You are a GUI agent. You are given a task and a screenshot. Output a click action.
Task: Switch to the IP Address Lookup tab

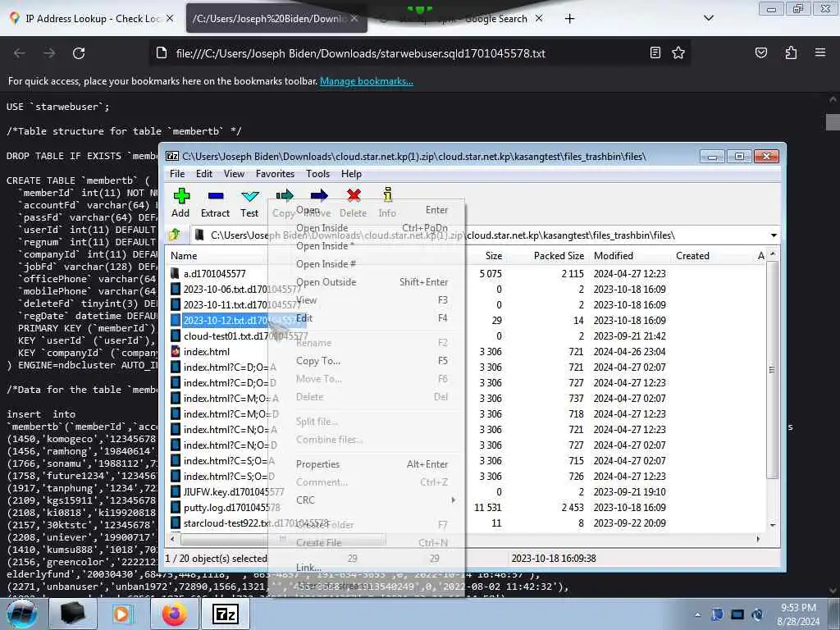91,18
